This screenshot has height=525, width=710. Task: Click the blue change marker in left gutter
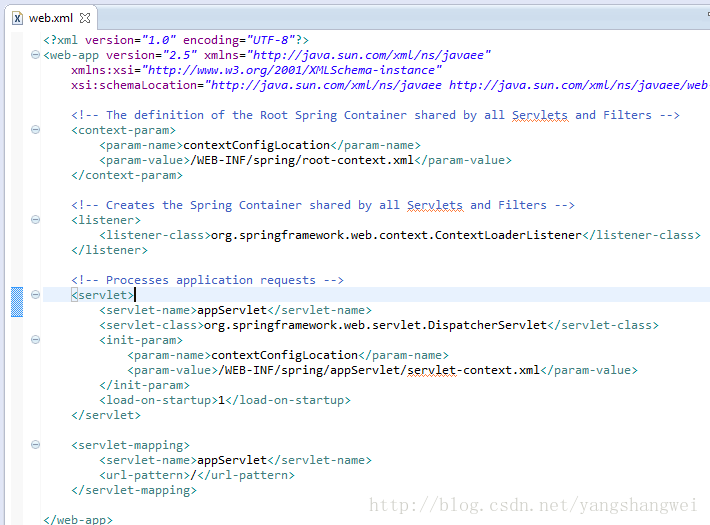click(x=16, y=301)
